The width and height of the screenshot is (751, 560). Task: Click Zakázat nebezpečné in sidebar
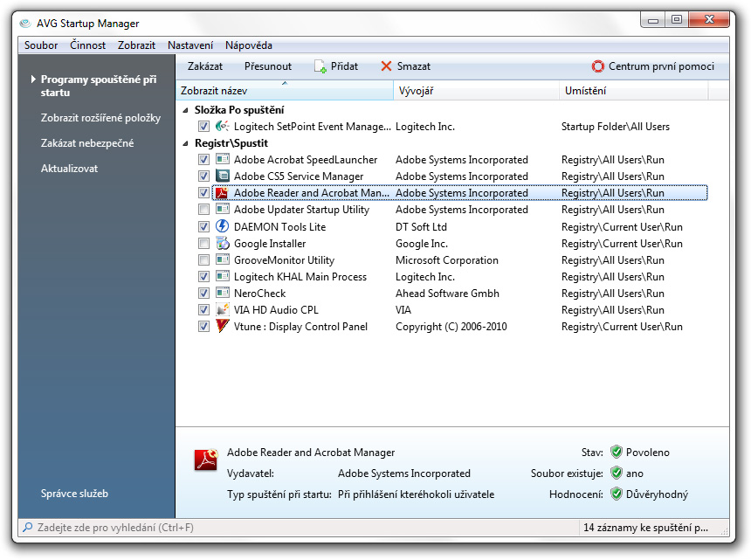tap(87, 142)
